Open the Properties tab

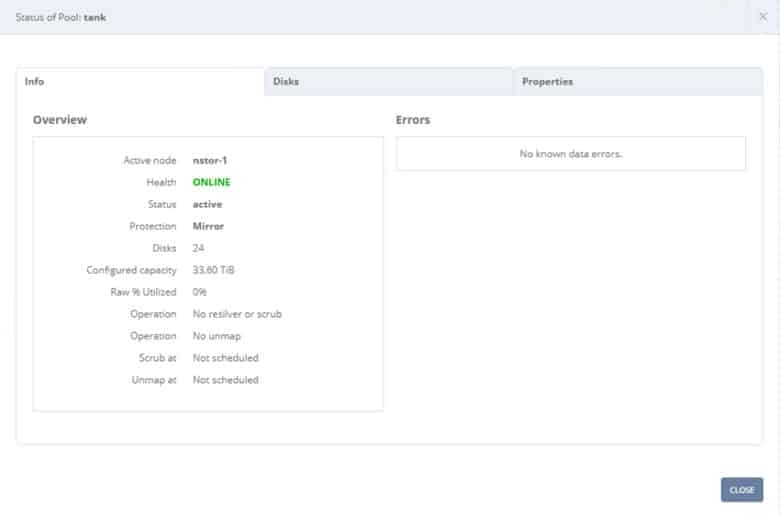(x=638, y=82)
